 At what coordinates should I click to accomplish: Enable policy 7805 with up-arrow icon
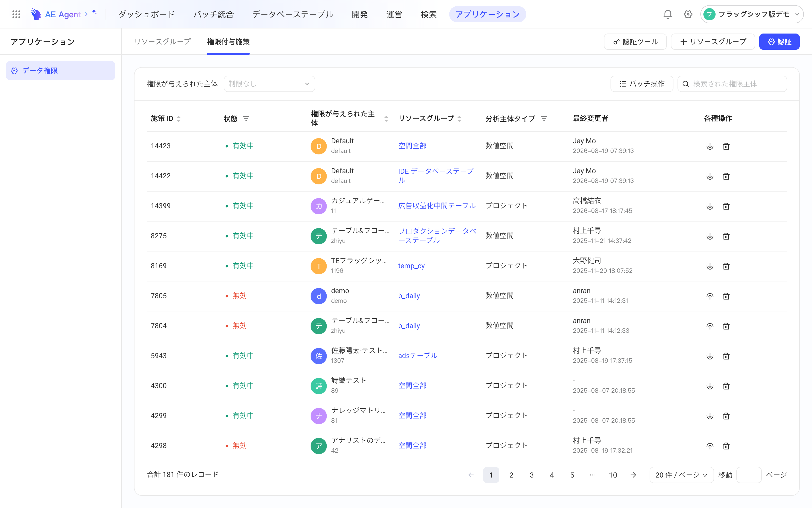pyautogui.click(x=710, y=296)
